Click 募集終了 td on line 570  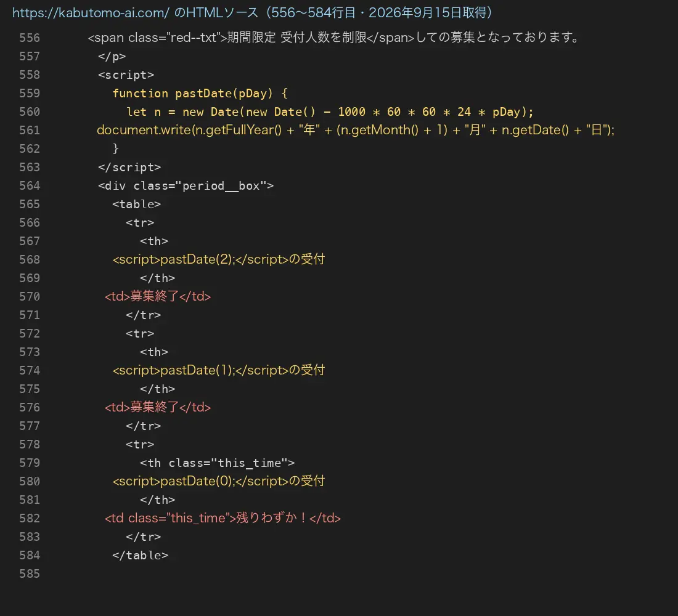point(158,296)
